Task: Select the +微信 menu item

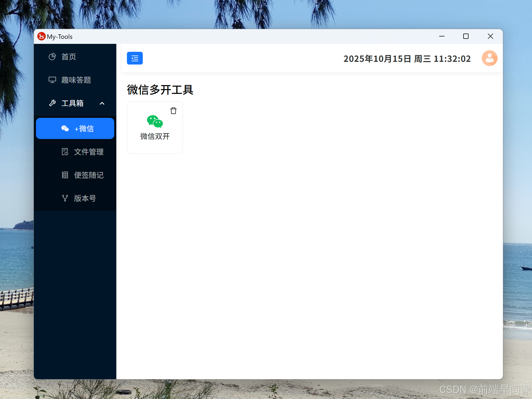Action: [75, 128]
